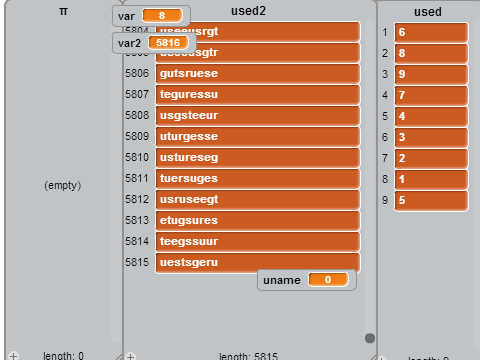Viewport: 480px width, 360px height.
Task: Click used list item 9 with value 5
Action: click(x=431, y=201)
